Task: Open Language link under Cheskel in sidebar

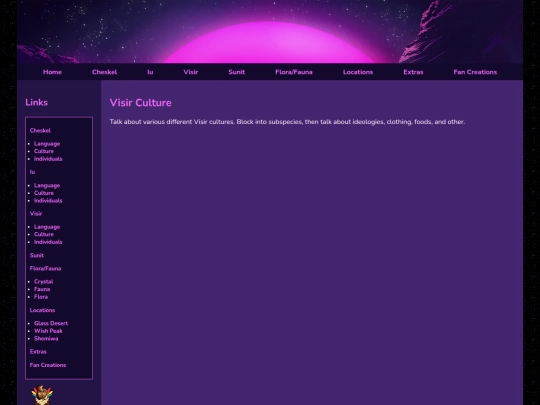Action: pos(47,144)
